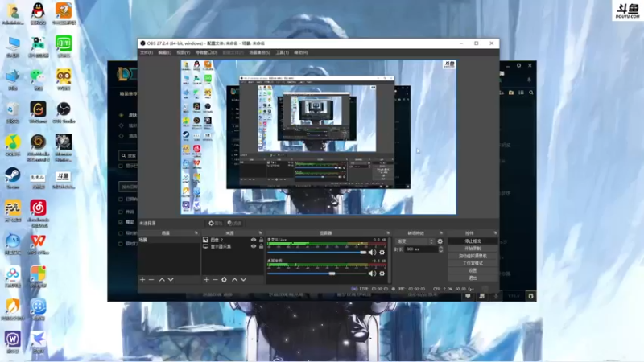
Task: Click the 停止推流 button
Action: click(x=473, y=241)
